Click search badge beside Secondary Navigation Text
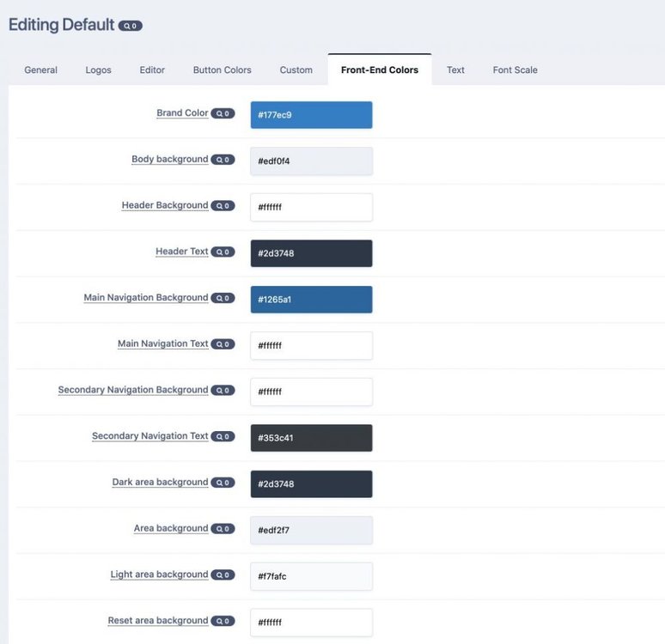665x644 pixels. click(x=223, y=437)
